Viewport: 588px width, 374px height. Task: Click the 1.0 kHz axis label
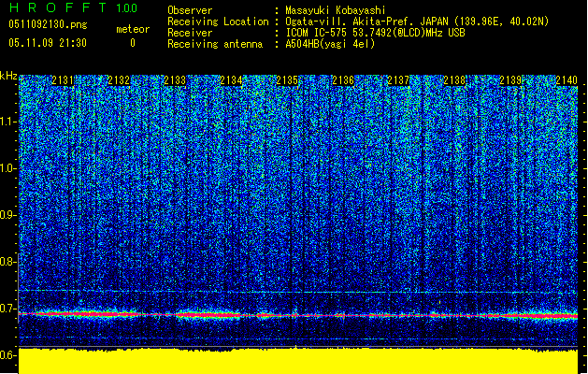pos(8,168)
